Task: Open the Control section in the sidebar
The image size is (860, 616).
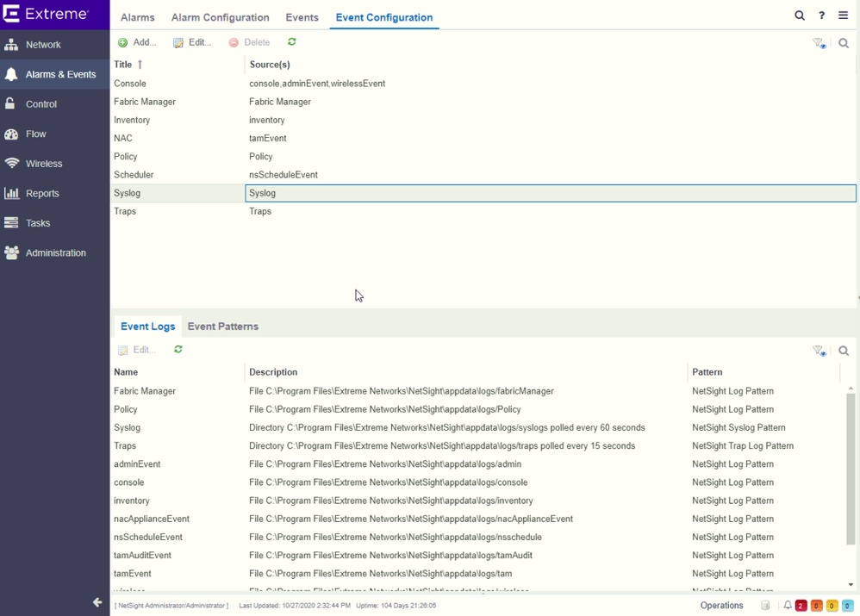Action: pos(55,104)
